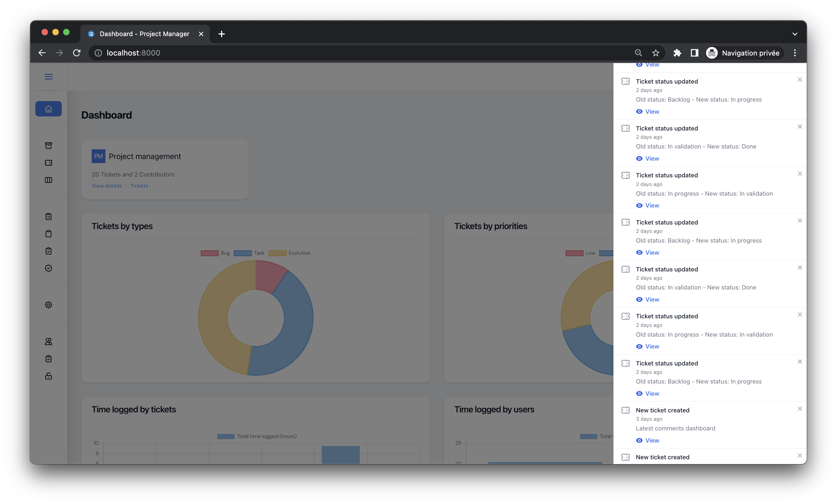This screenshot has width=837, height=504.
Task: Open the settings gear in sidebar
Action: point(49,305)
